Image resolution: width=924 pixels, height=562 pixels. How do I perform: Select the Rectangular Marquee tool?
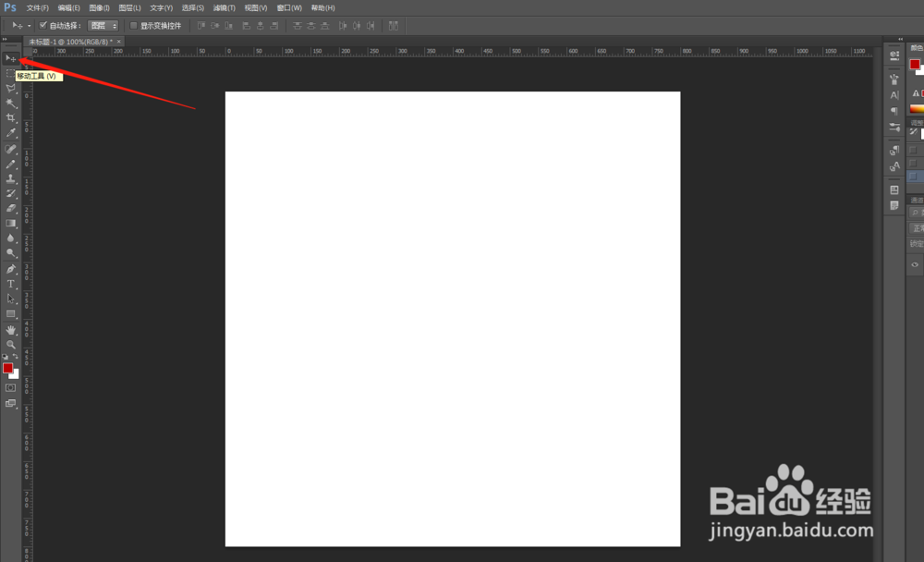[x=10, y=73]
